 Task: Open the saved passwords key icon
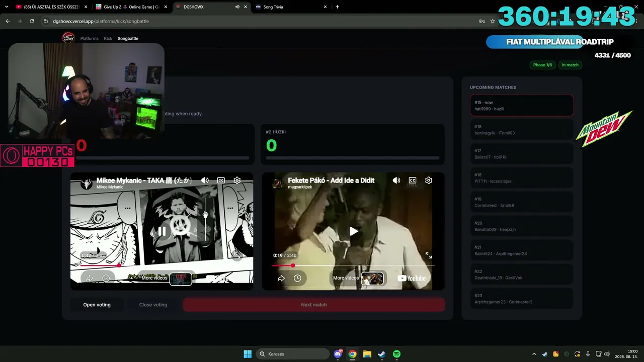482,21
